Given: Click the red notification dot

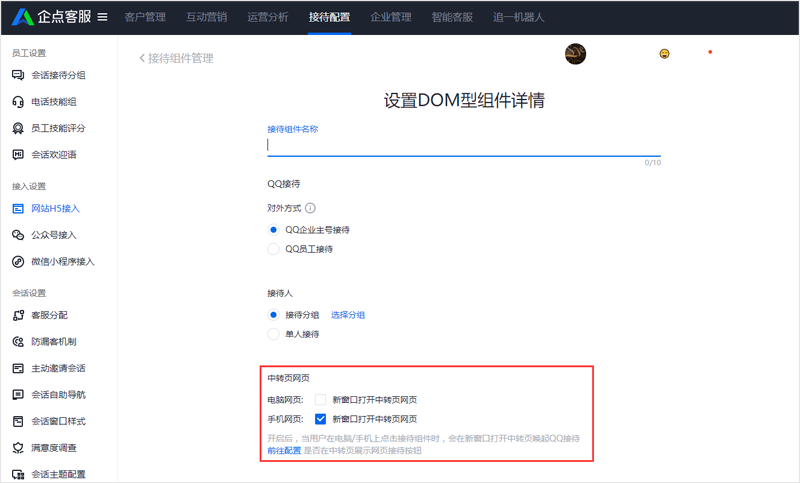Looking at the screenshot, I should 710,52.
